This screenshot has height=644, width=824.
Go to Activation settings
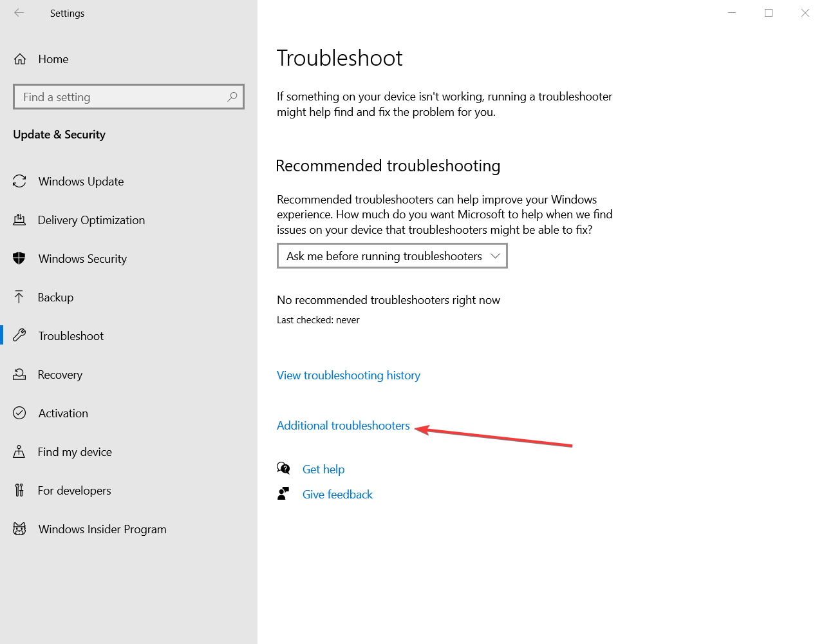[129, 413]
